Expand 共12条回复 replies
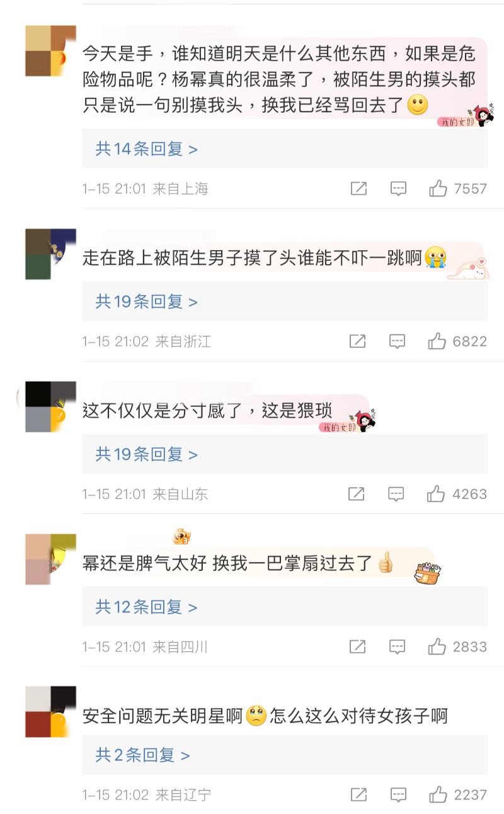 click(146, 607)
